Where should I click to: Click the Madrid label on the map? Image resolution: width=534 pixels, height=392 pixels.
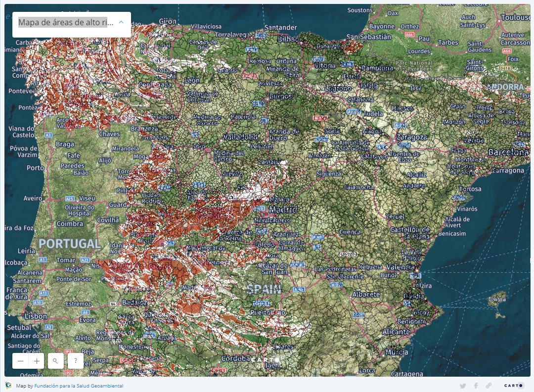click(283, 210)
